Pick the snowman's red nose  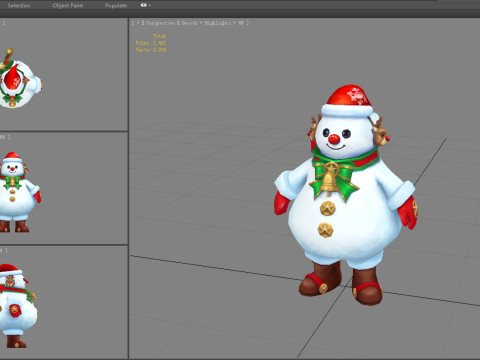coord(334,139)
